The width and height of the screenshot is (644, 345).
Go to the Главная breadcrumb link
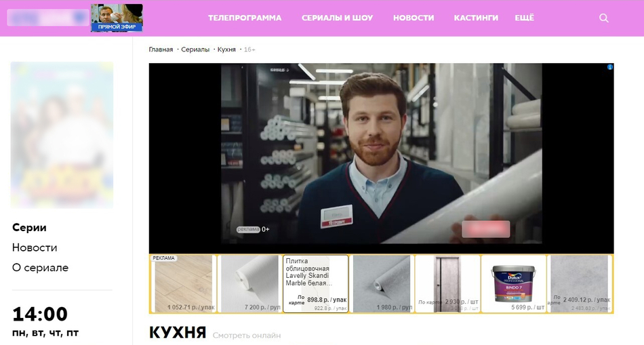coord(161,49)
